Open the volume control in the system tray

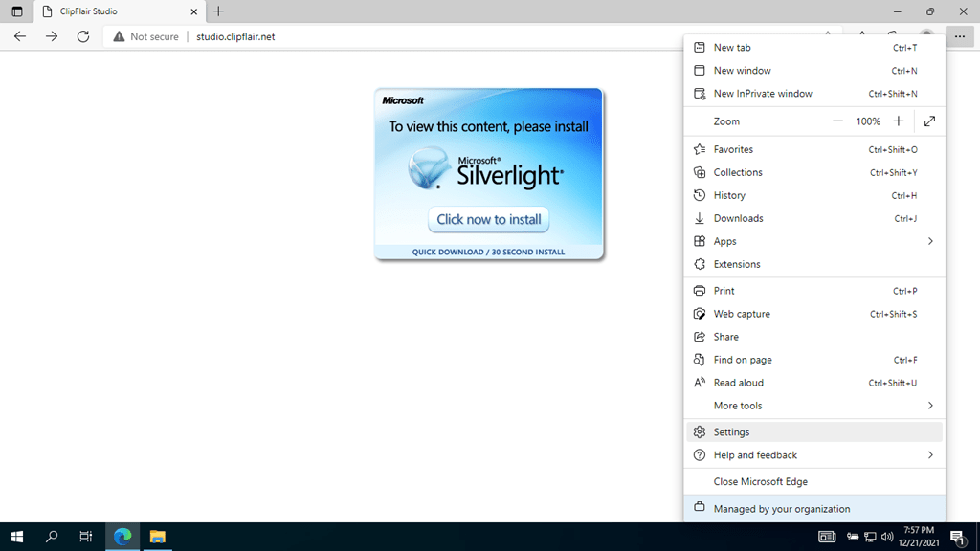(x=886, y=537)
